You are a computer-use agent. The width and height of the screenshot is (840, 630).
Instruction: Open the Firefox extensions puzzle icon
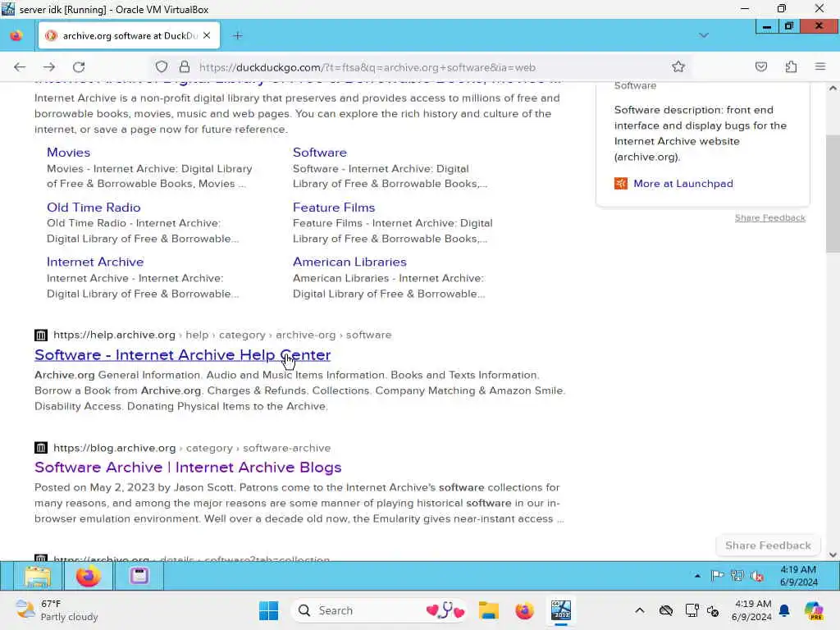(791, 67)
